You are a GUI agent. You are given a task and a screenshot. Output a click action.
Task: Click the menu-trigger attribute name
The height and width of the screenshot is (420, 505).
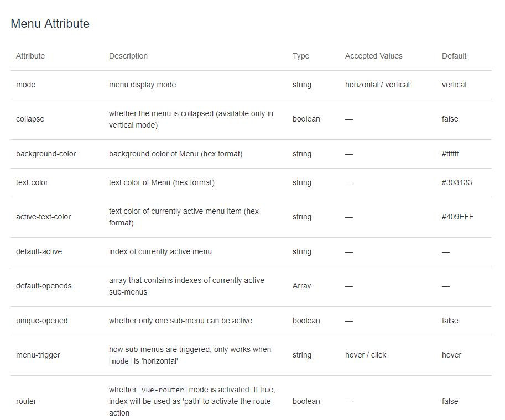[38, 355]
